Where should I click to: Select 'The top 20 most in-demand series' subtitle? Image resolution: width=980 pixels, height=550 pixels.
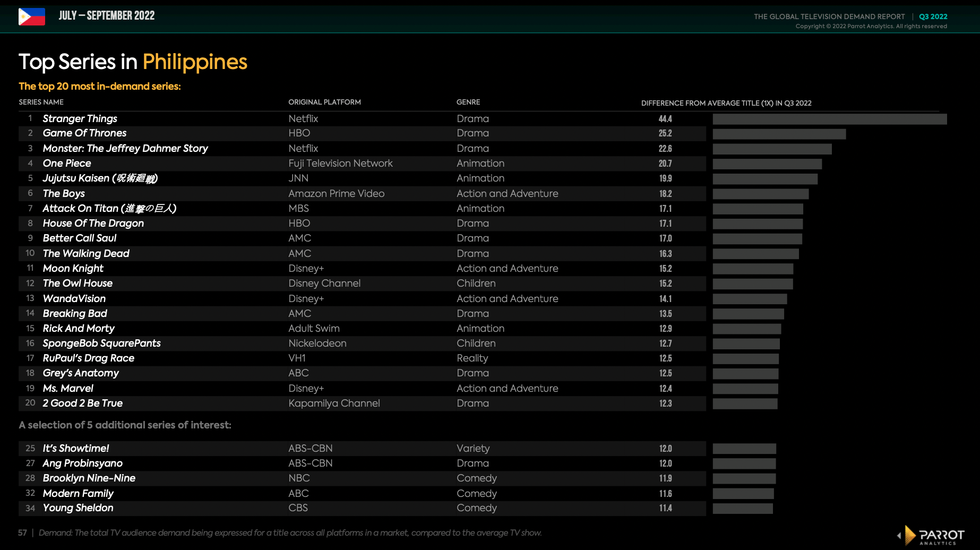coord(100,86)
